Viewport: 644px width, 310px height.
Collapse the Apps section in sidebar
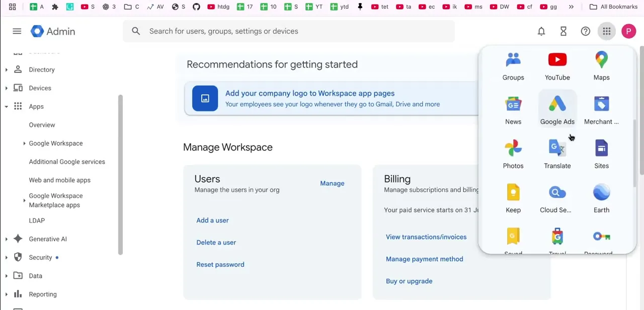[x=6, y=107]
